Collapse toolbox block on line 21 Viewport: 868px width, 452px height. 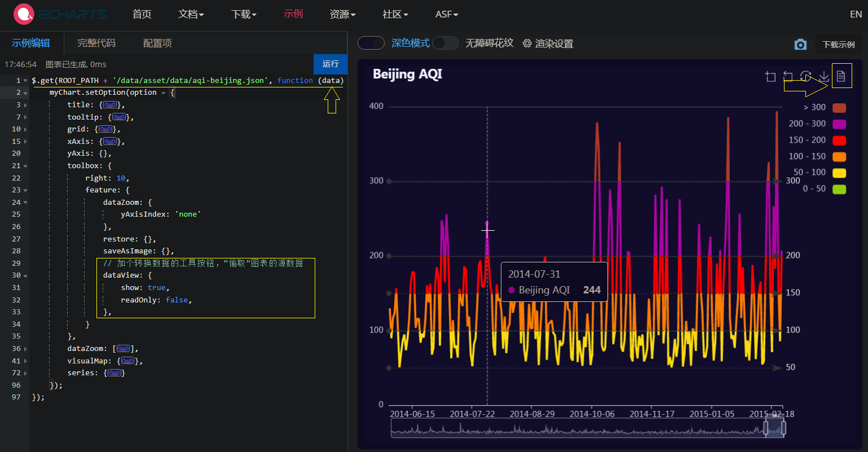25,166
